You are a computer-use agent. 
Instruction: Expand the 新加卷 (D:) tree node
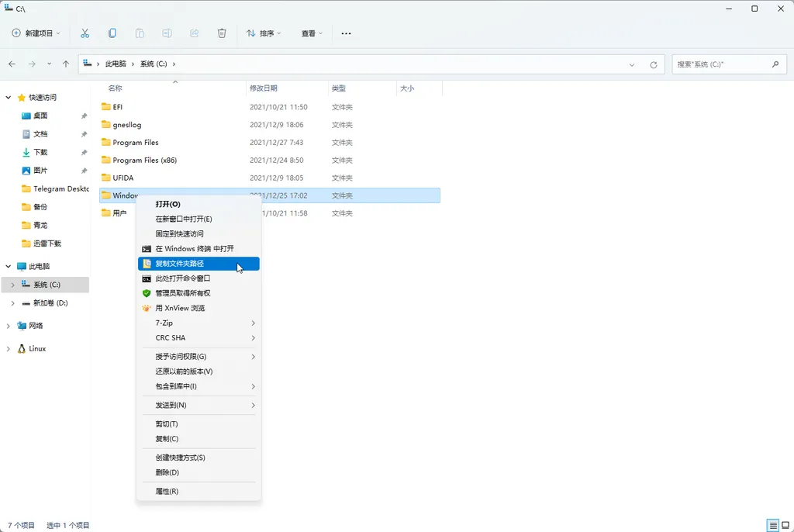point(12,303)
